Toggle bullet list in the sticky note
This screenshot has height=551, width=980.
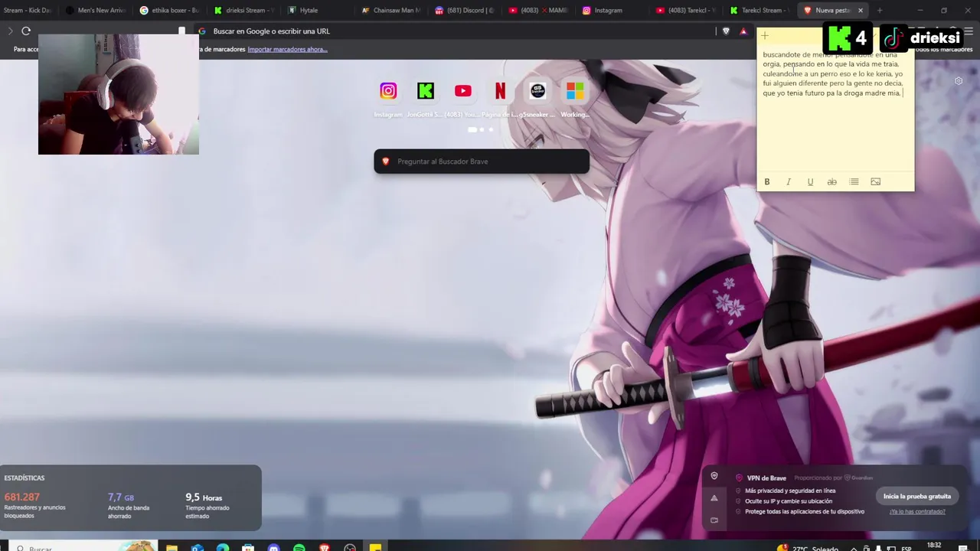(x=854, y=181)
